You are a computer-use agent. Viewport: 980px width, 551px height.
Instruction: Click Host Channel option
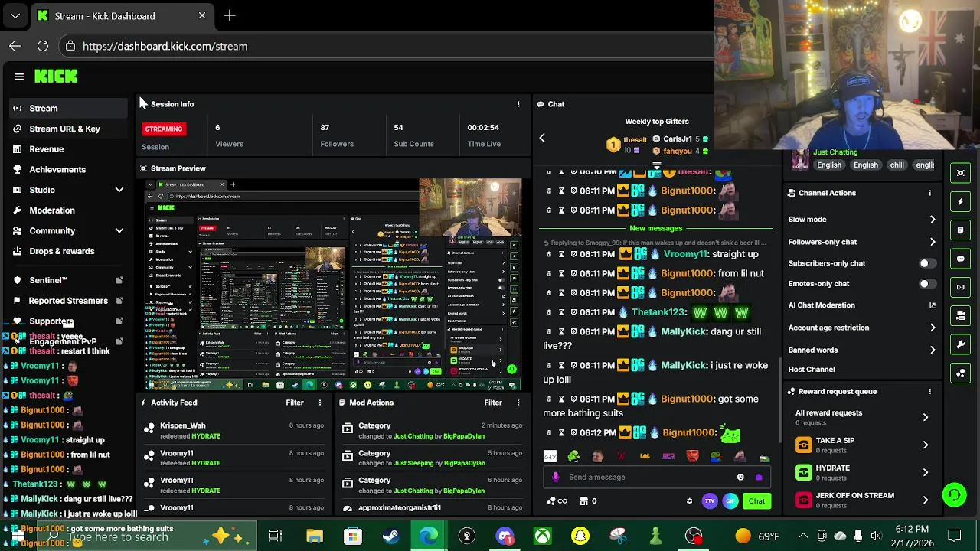[x=812, y=370]
